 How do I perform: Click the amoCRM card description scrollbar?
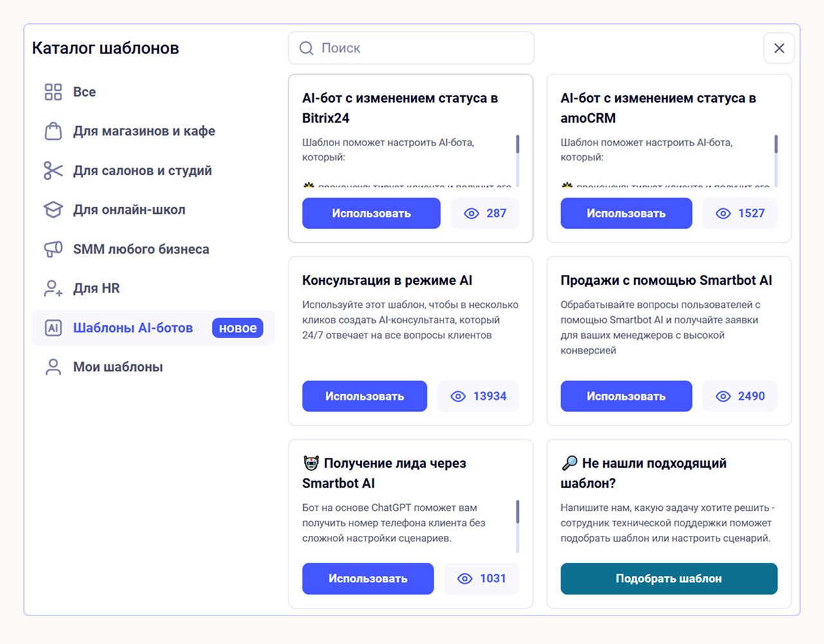[776, 145]
